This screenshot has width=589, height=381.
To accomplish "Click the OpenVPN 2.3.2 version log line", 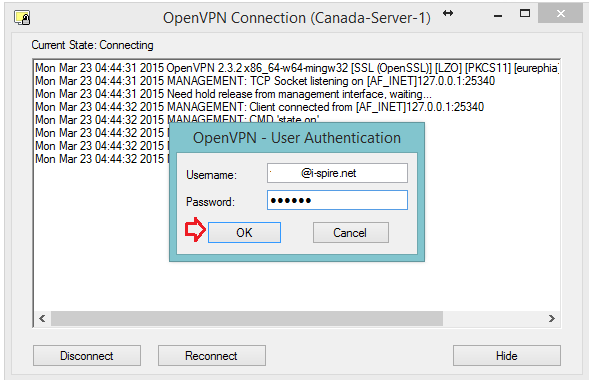I will click(x=297, y=68).
